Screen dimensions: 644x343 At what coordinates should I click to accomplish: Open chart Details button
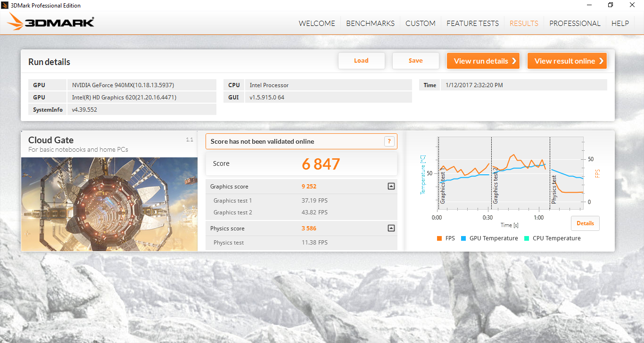tap(585, 223)
